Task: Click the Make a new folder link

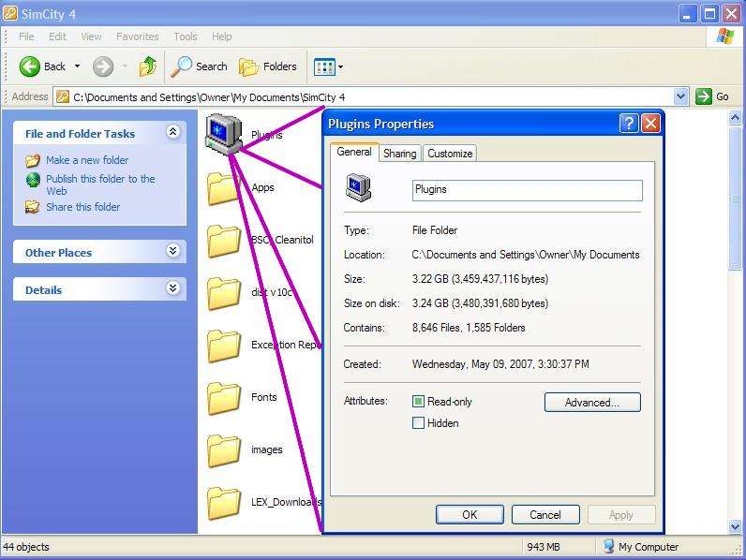Action: tap(87, 160)
